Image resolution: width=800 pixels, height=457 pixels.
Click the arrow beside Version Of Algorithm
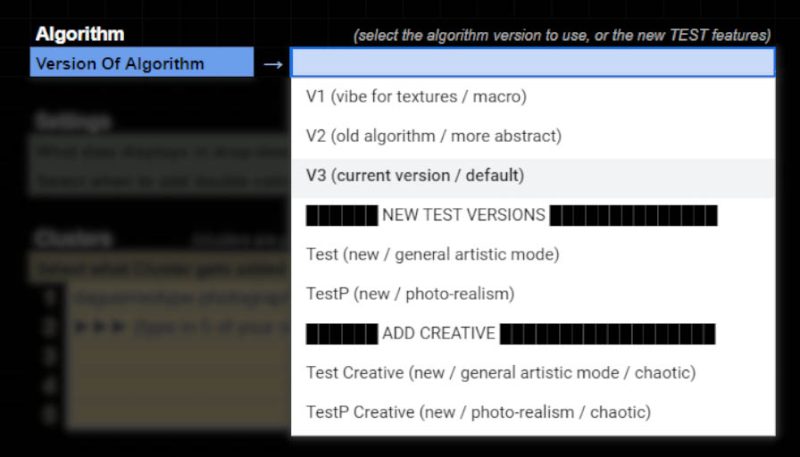[273, 64]
